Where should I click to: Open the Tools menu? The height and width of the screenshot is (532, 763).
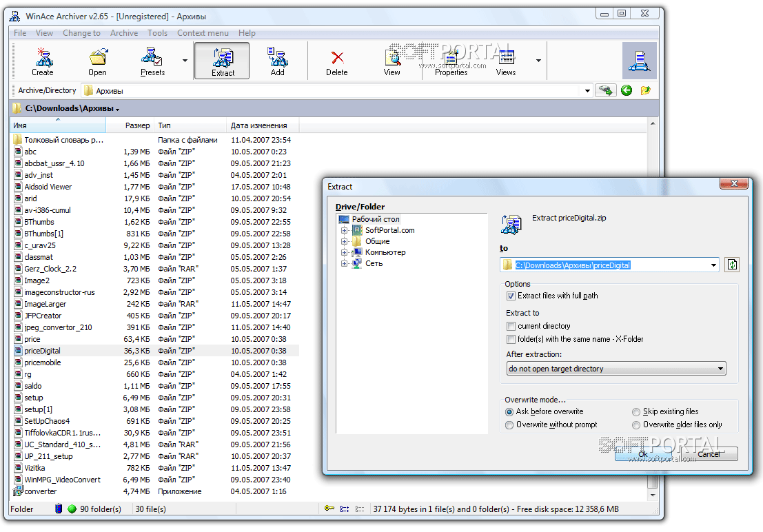158,33
